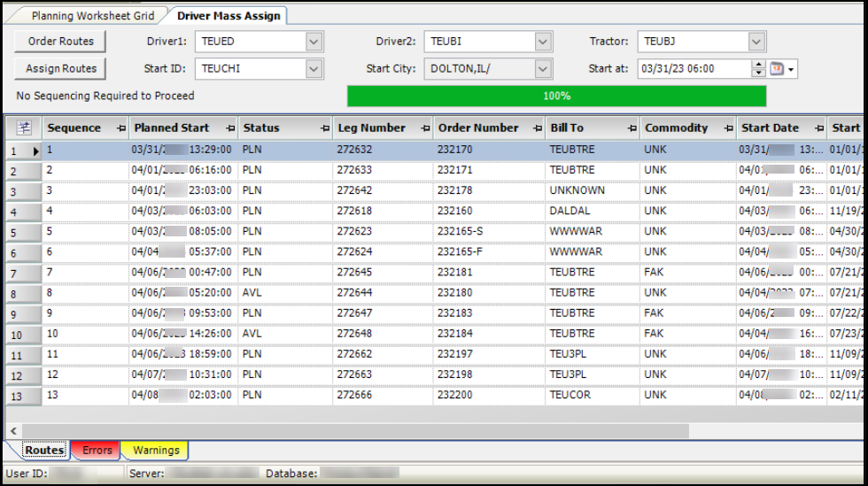
Task: Pin the Order Number column
Action: [537, 128]
